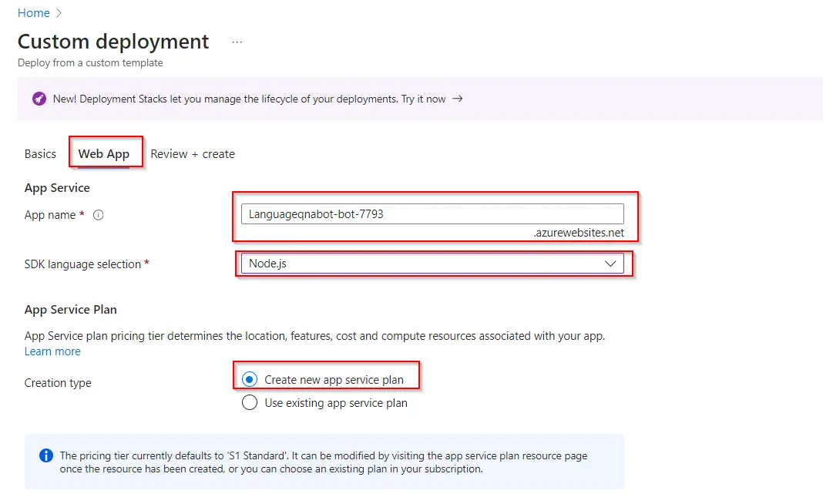Switch to the Basics tab
The height and width of the screenshot is (504, 823).
40,153
